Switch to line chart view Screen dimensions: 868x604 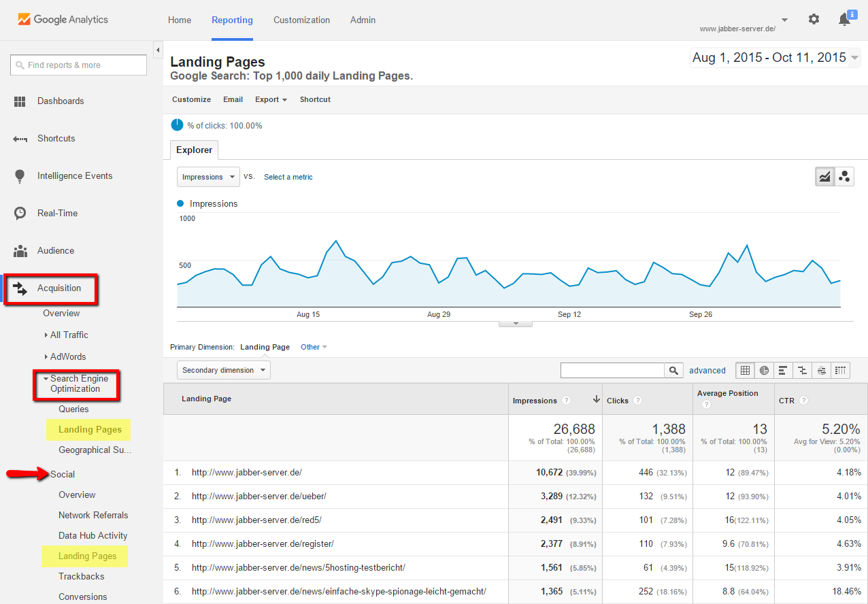pos(825,177)
